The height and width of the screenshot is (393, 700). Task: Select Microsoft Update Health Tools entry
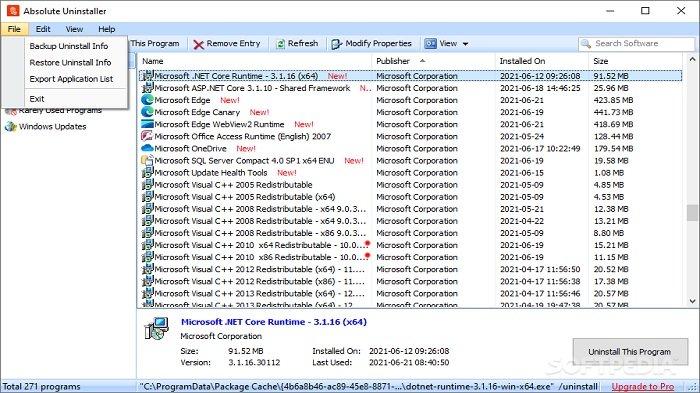pos(211,172)
